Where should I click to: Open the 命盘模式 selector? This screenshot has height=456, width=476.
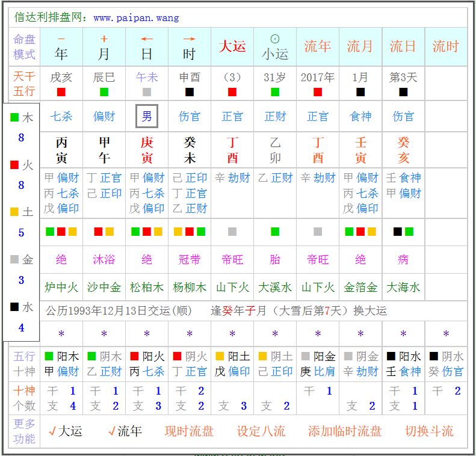(25, 47)
